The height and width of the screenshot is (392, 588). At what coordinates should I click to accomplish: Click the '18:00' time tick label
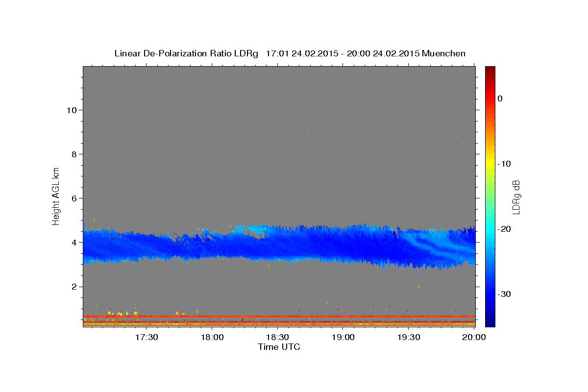tap(212, 338)
